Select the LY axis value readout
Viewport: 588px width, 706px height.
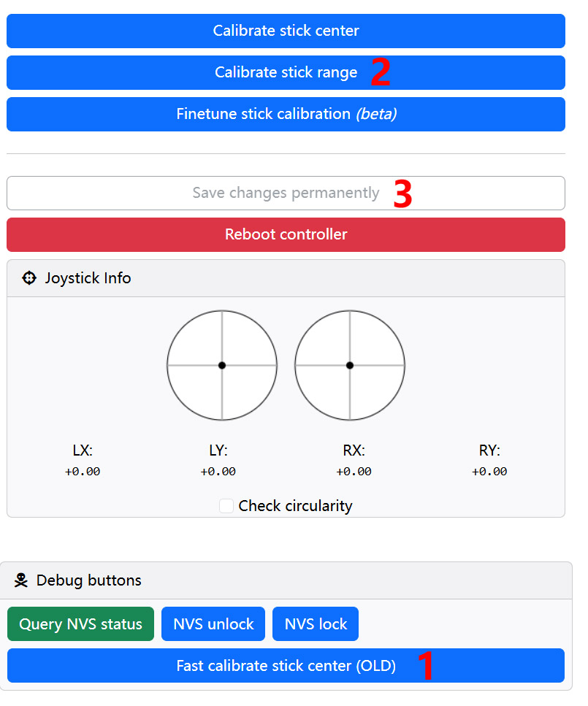(x=218, y=472)
